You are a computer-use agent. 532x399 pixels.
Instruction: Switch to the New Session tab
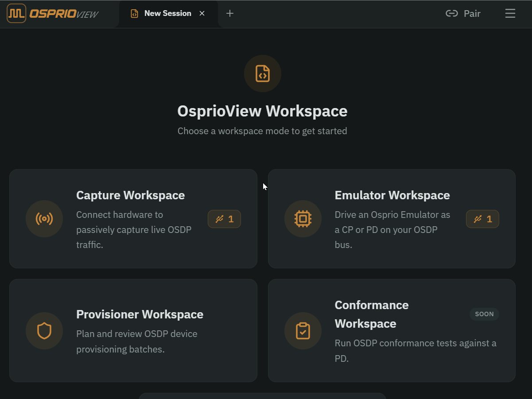168,14
